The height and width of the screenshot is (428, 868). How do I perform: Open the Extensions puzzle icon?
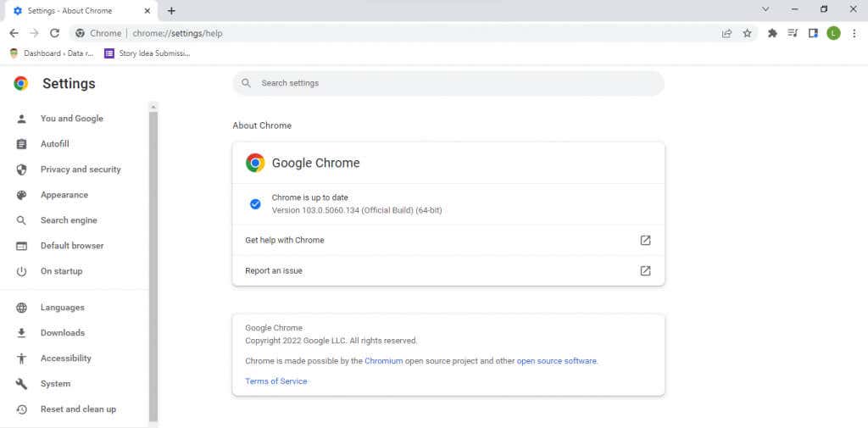click(772, 33)
